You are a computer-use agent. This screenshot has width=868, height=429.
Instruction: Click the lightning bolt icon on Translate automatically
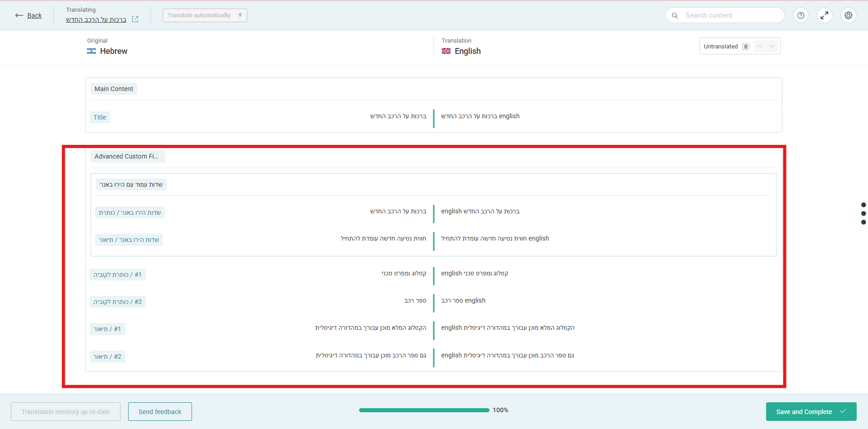[240, 15]
